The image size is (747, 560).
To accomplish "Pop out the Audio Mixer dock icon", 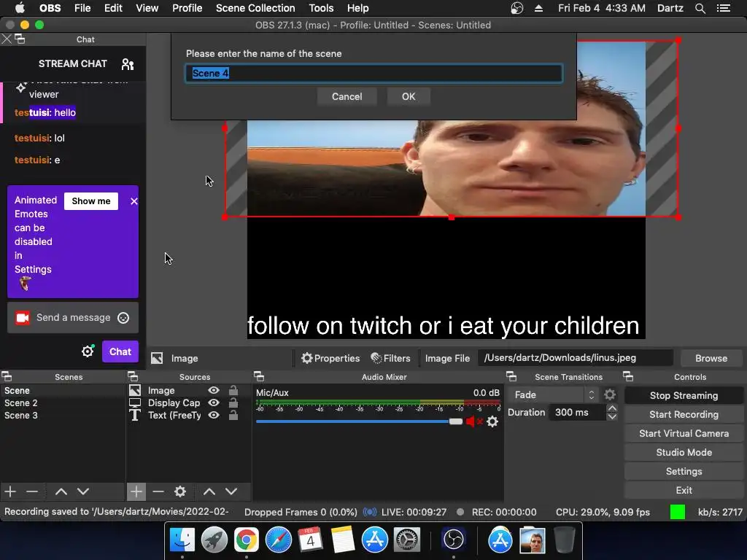I will click(x=259, y=376).
